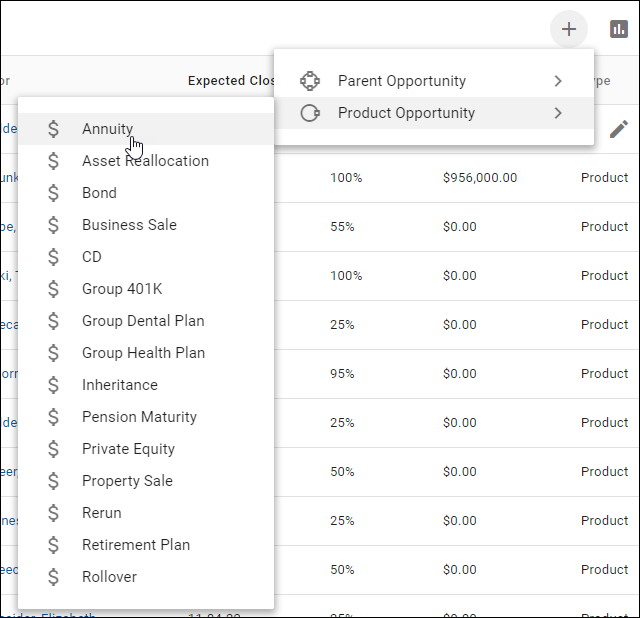640x618 pixels.
Task: Select Group 401K product type
Action: click(122, 289)
